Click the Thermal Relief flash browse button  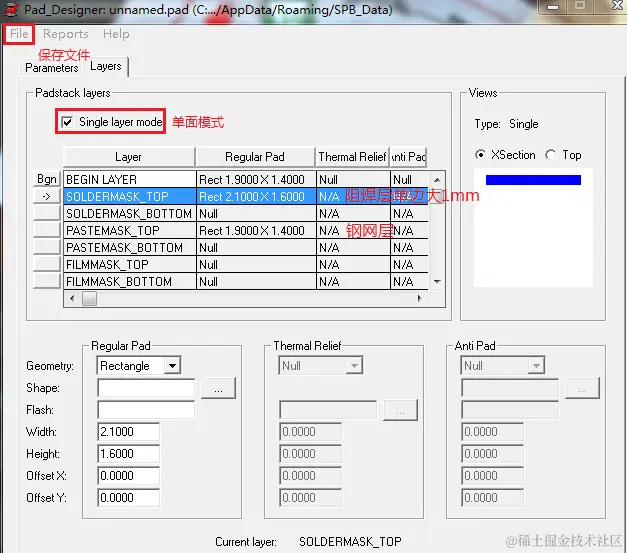point(400,410)
